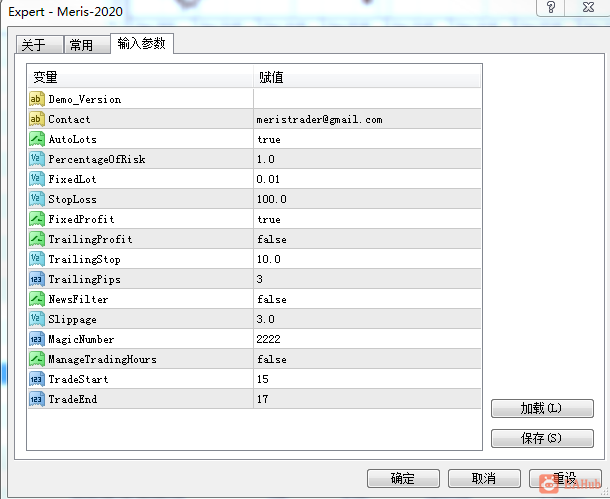Click the double-type icon beside TrailingStop
610x499 pixels.
click(37, 259)
